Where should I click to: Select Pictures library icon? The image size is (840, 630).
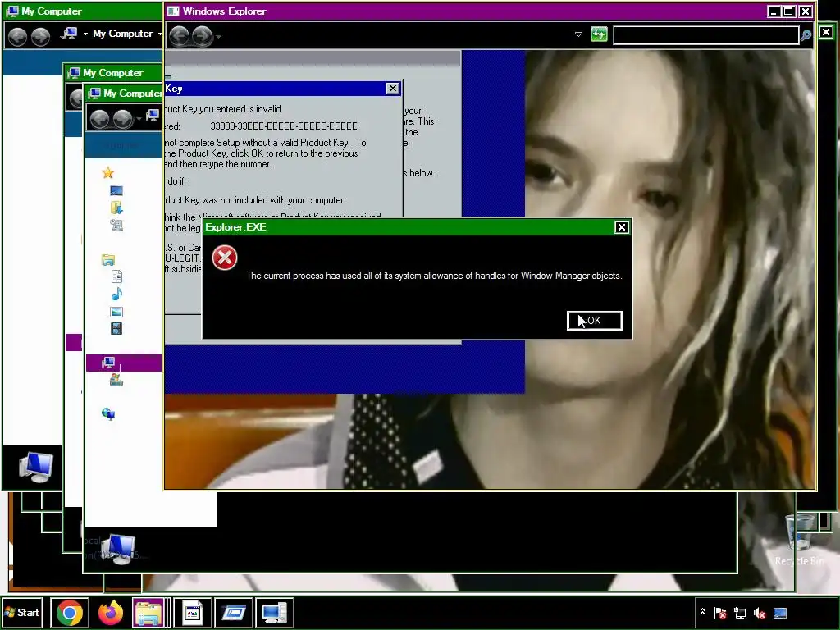116,312
